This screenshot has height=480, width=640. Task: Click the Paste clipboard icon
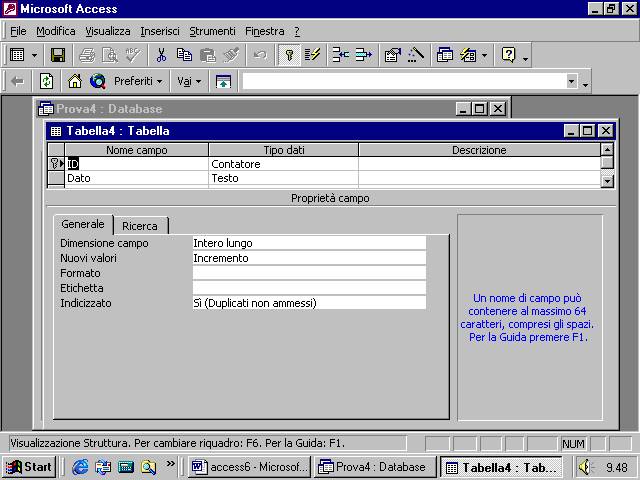coord(208,55)
